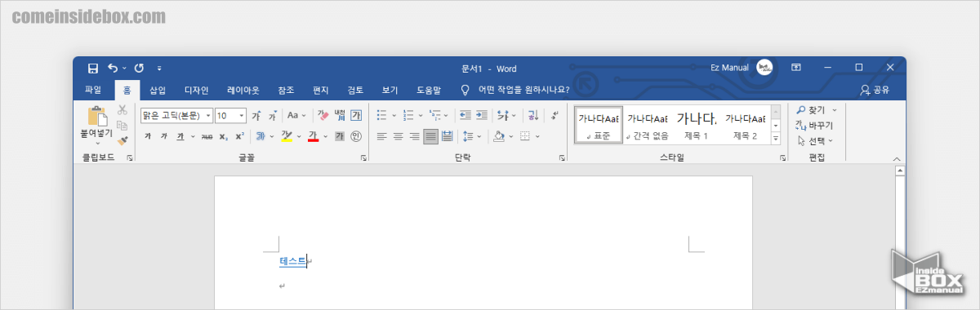Toggle strikethrough formatting
980x310 pixels.
point(207,136)
